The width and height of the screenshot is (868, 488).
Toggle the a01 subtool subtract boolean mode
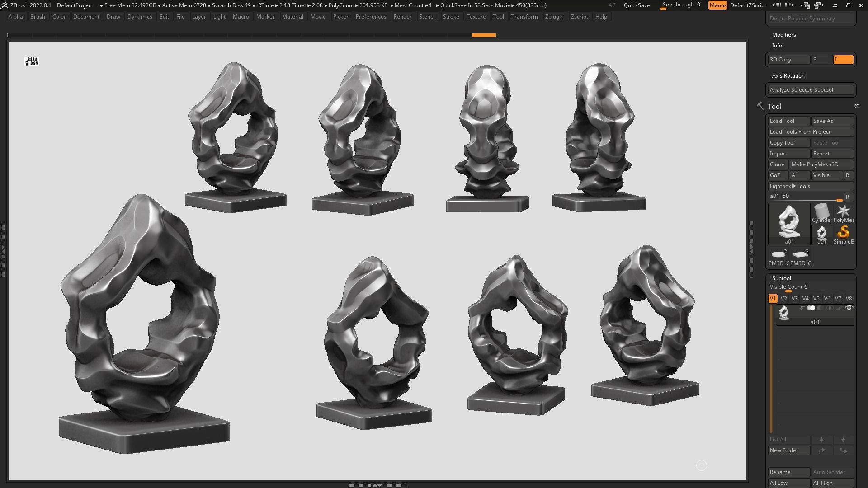(820, 308)
